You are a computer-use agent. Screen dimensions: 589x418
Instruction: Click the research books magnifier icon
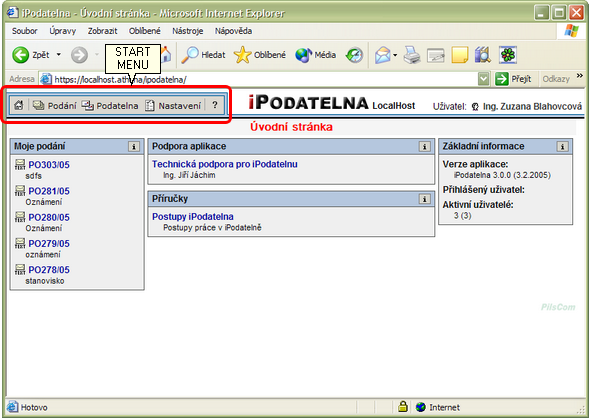coord(483,55)
